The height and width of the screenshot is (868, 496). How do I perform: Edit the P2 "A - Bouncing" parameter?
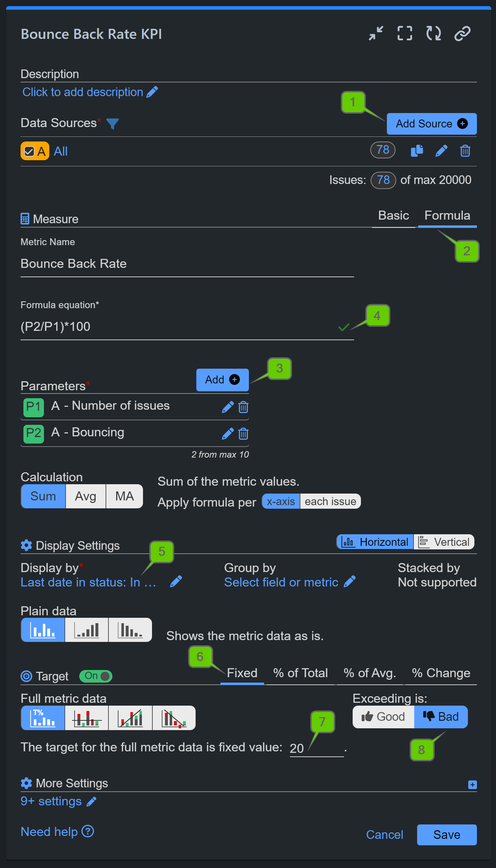[228, 434]
